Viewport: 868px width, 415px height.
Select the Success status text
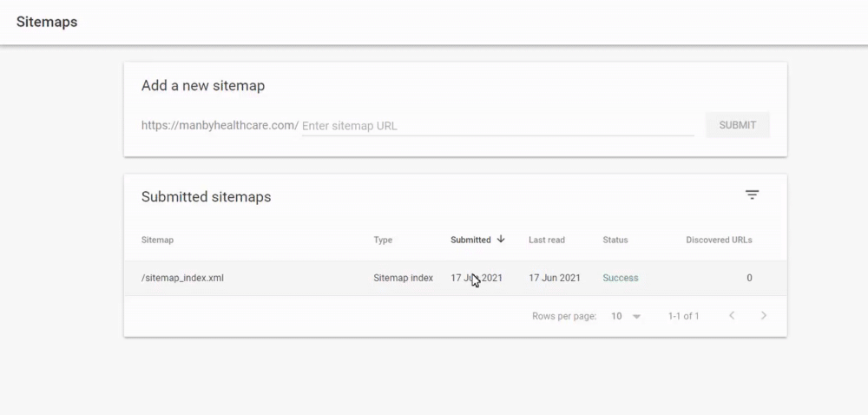(620, 278)
